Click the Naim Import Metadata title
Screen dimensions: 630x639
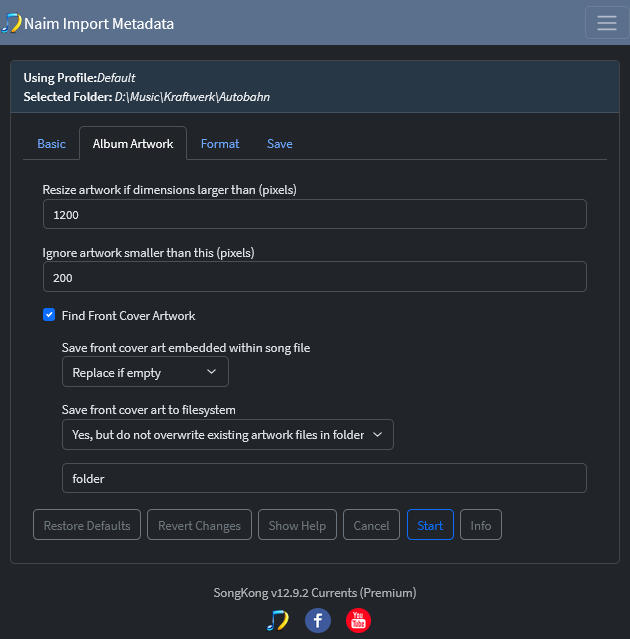click(x=99, y=24)
